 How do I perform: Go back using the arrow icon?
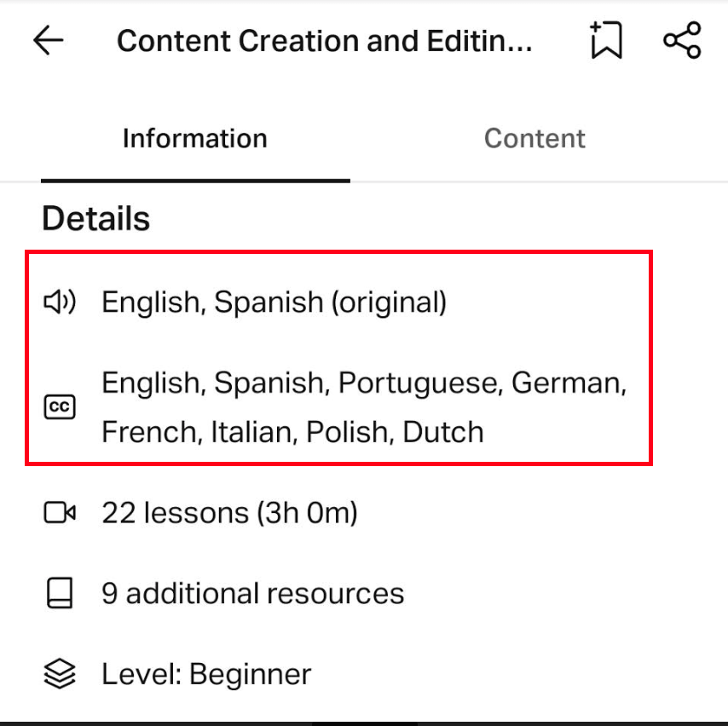[x=49, y=40]
